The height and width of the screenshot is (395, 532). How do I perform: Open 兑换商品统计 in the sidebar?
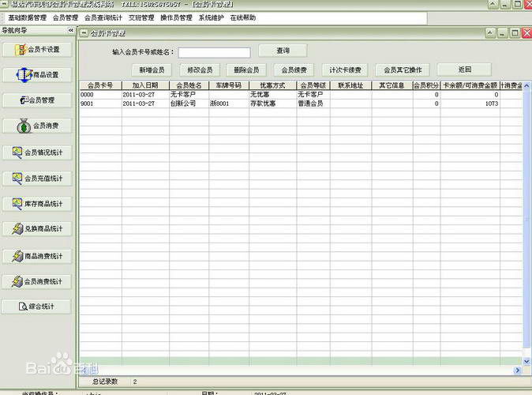tap(37, 228)
